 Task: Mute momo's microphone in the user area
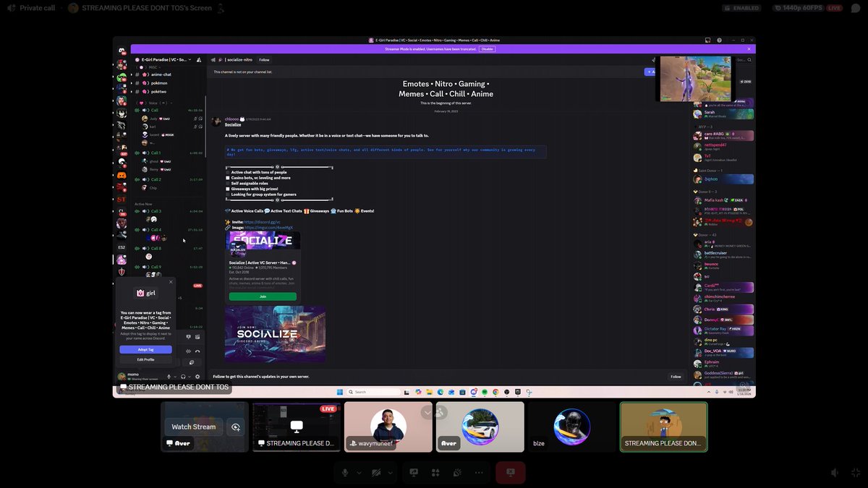169,375
